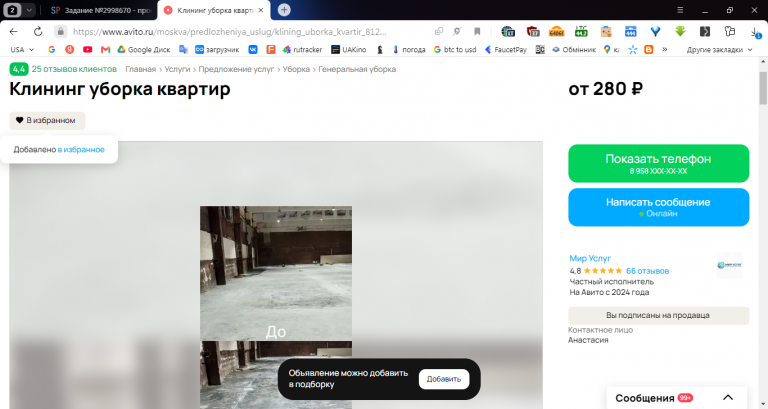
Task: Open browser downloads icon with badge
Action: pos(755,32)
